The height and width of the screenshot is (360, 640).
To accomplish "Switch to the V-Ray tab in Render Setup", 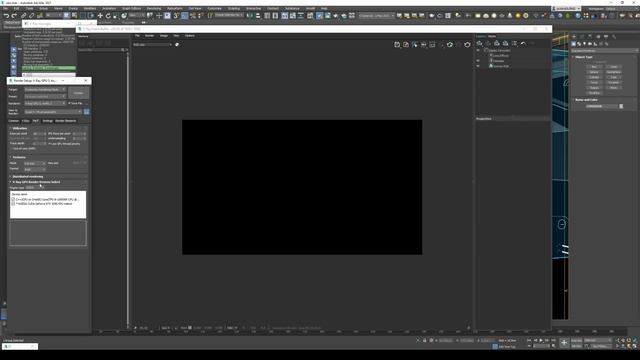I will tap(26, 121).
